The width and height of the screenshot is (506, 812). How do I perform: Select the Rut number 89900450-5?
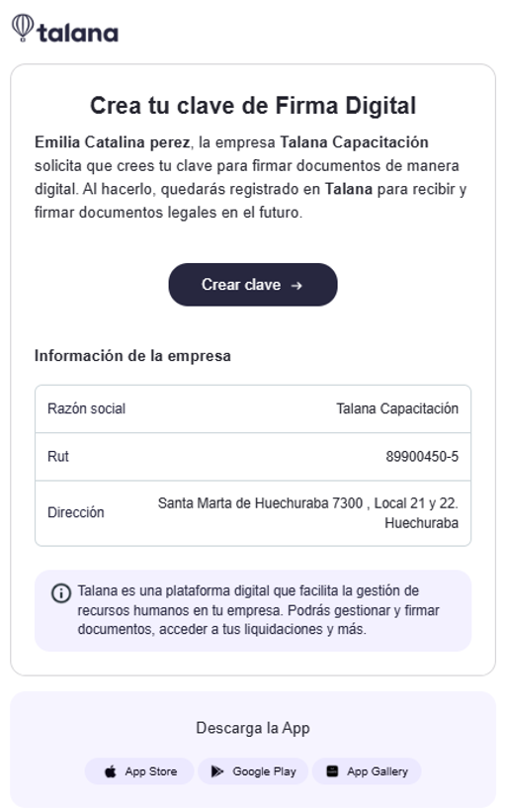422,456
